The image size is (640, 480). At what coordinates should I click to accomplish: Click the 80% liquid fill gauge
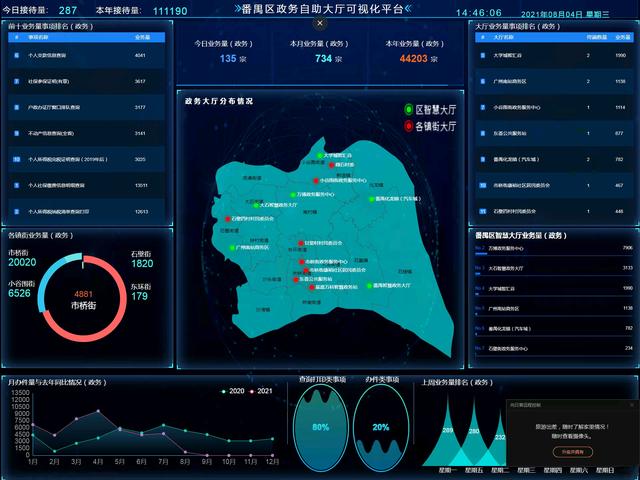321,427
